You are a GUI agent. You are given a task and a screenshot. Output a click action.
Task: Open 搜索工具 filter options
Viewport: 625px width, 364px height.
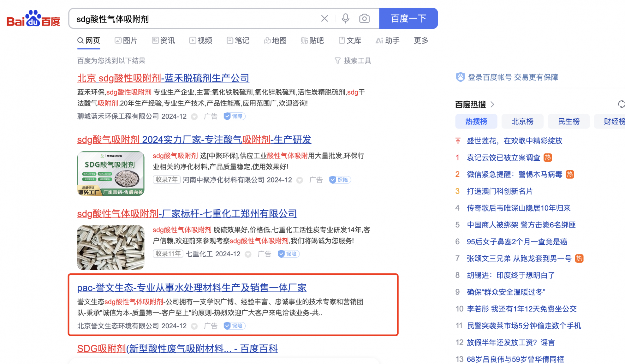(x=353, y=61)
